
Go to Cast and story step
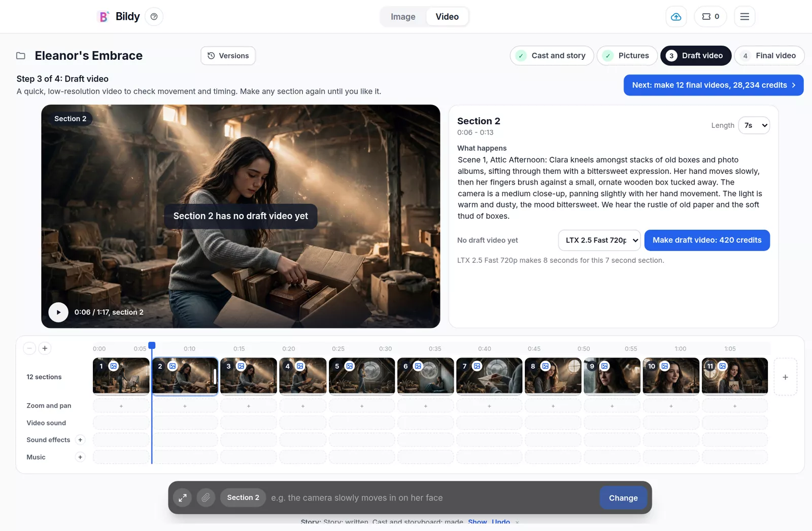552,56
